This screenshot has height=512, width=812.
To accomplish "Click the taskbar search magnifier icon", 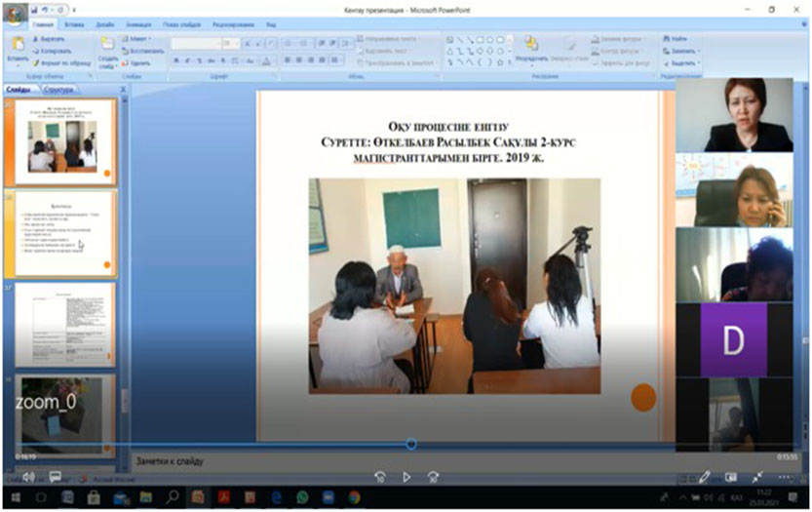I will pyautogui.click(x=173, y=497).
